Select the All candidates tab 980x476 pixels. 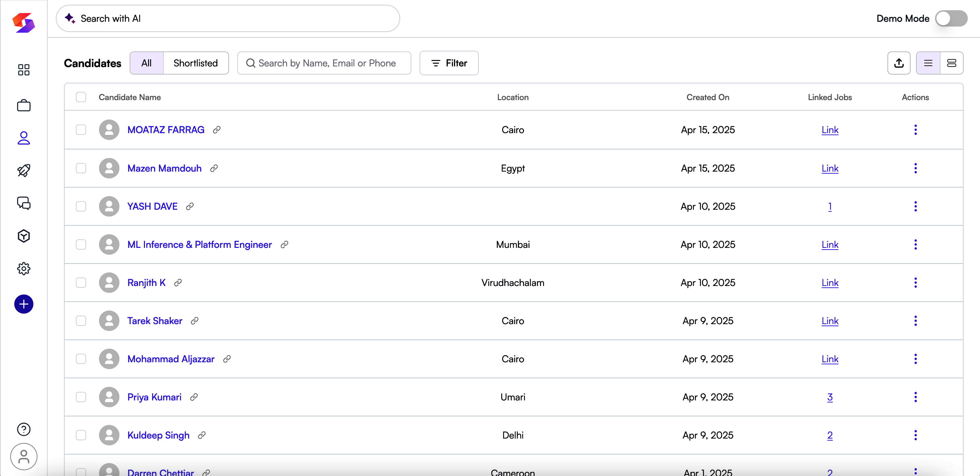pyautogui.click(x=146, y=63)
